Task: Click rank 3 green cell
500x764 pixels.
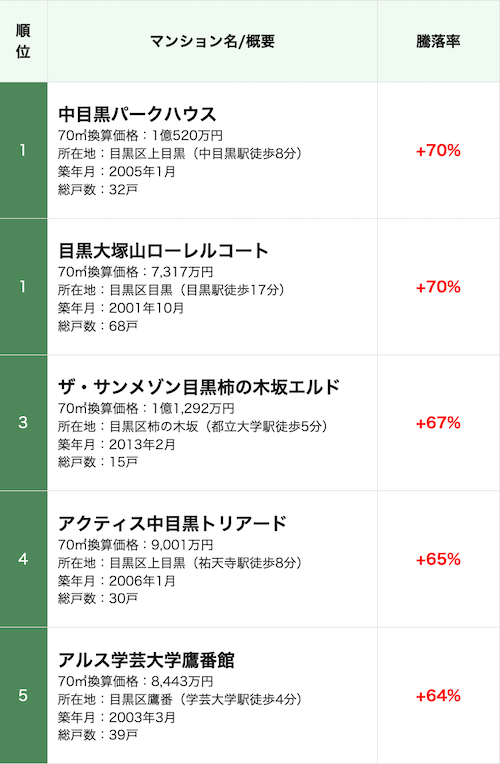Action: (23, 422)
